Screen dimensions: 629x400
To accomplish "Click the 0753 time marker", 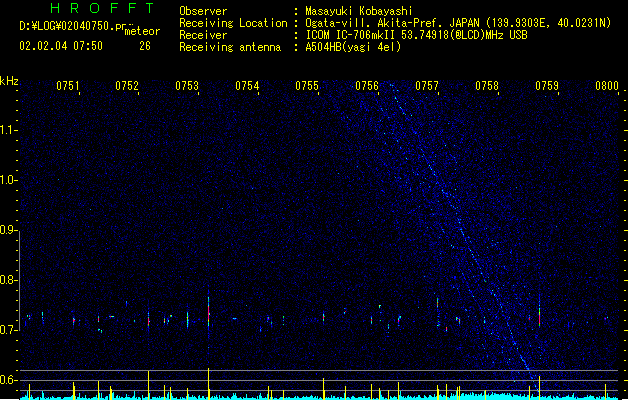I will 187,86.
